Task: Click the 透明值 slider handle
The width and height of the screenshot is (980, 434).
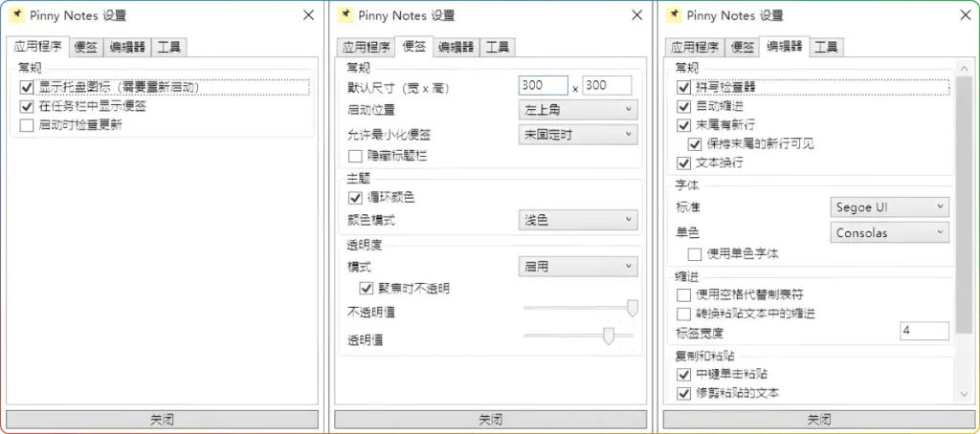Action: pyautogui.click(x=609, y=336)
